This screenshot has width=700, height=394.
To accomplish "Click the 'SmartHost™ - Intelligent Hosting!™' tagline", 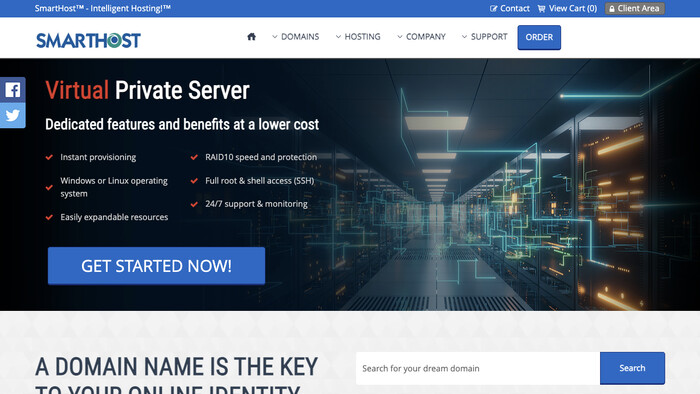I will coord(103,8).
